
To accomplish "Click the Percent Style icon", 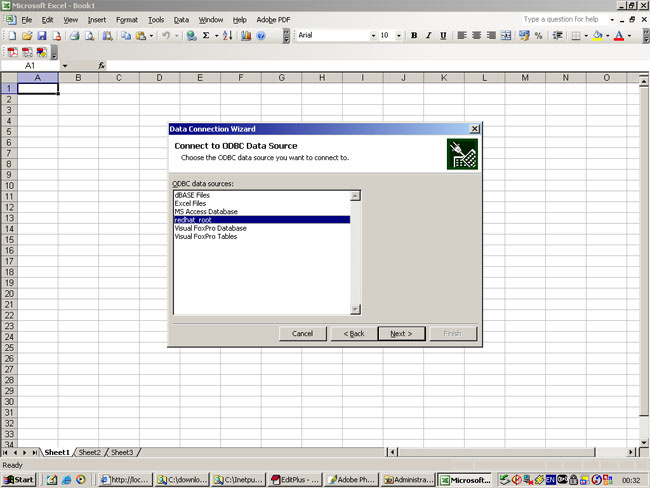I will pos(538,36).
